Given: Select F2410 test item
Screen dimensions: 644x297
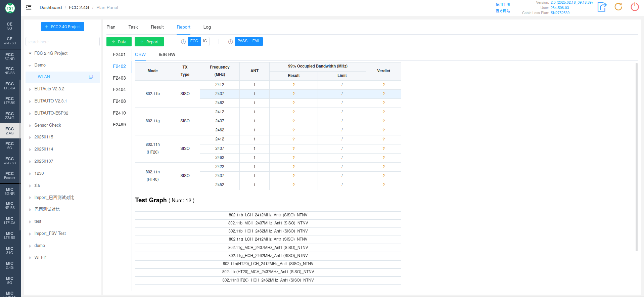Looking at the screenshot, I should (x=119, y=113).
